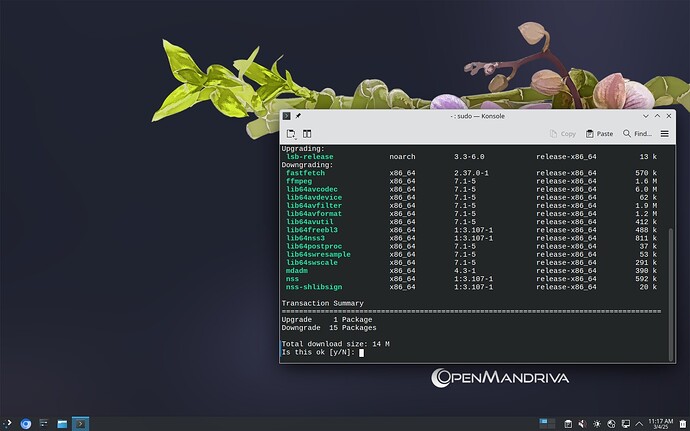The height and width of the screenshot is (431, 690).
Task: Open the application launcher in taskbar
Action: (x=8, y=423)
